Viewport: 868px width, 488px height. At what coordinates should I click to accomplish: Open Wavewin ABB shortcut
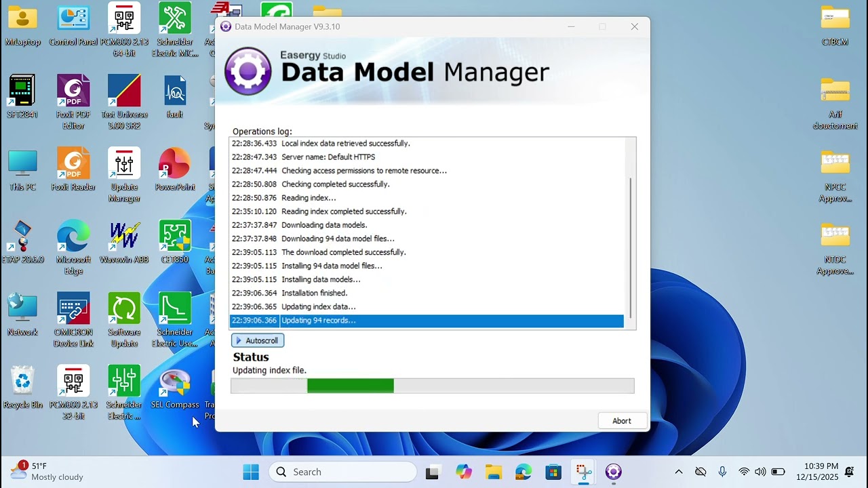[x=124, y=243]
